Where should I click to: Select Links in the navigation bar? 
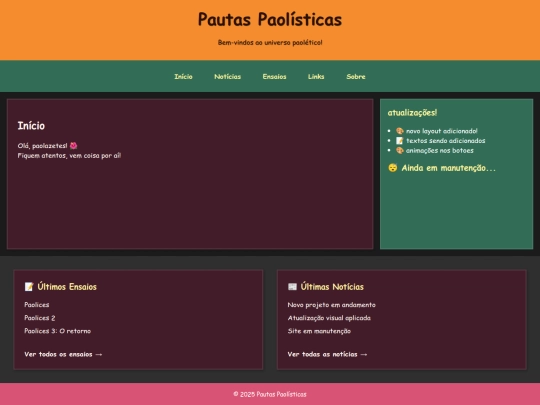pos(316,76)
